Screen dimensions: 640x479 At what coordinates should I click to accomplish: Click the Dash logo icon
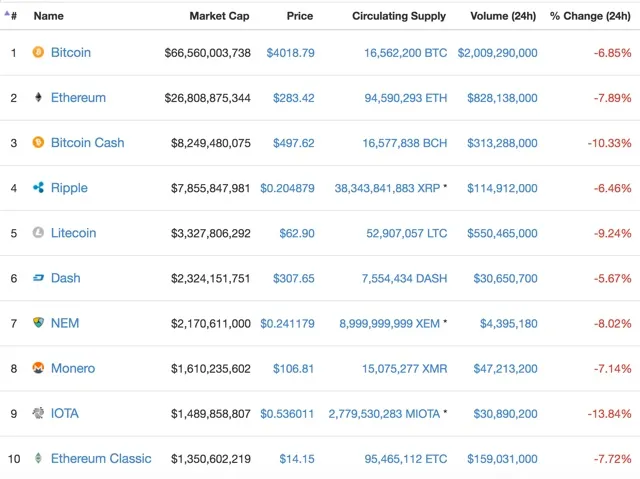pos(38,278)
